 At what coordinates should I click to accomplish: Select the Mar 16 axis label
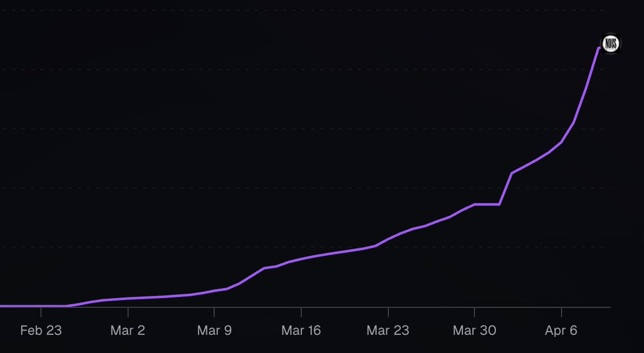pyautogui.click(x=301, y=330)
